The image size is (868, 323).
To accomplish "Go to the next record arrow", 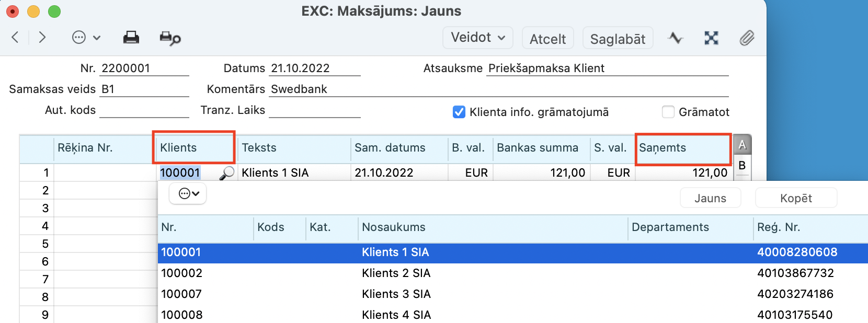I will [x=42, y=37].
